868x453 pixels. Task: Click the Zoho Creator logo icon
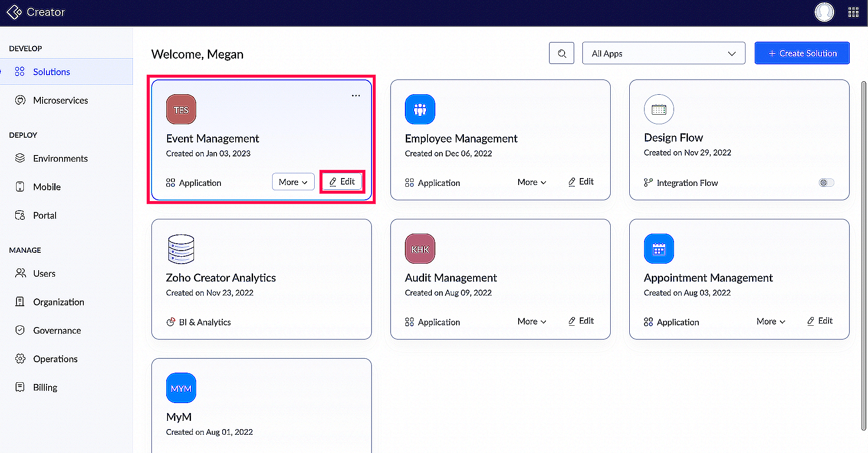[14, 12]
